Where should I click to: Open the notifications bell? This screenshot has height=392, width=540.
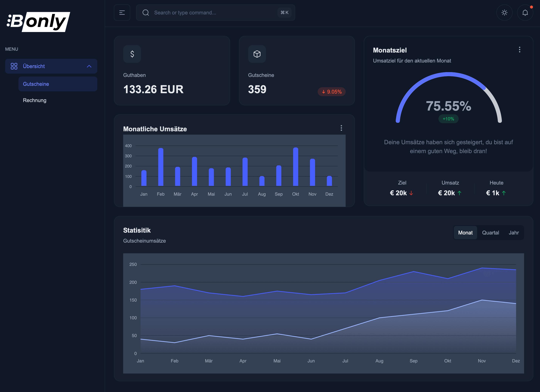point(525,13)
